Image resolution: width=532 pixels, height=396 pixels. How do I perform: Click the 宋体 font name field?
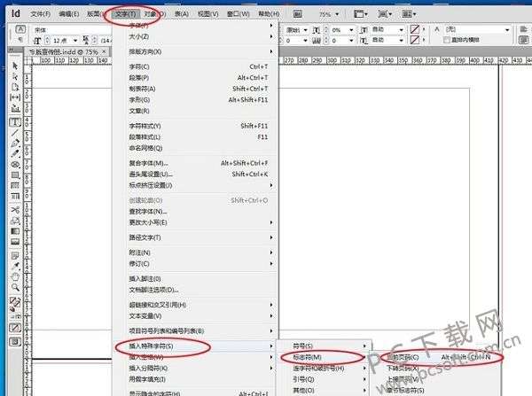tap(71, 30)
